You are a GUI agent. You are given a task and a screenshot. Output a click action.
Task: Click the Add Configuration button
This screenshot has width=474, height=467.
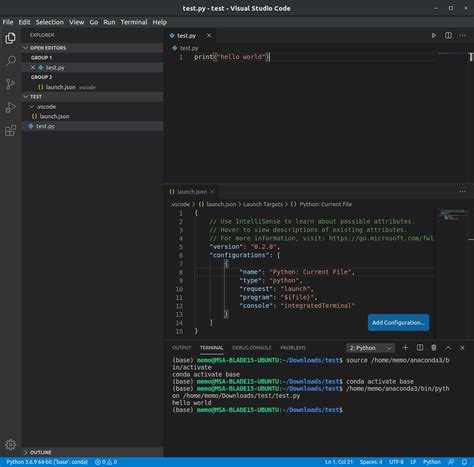(398, 322)
